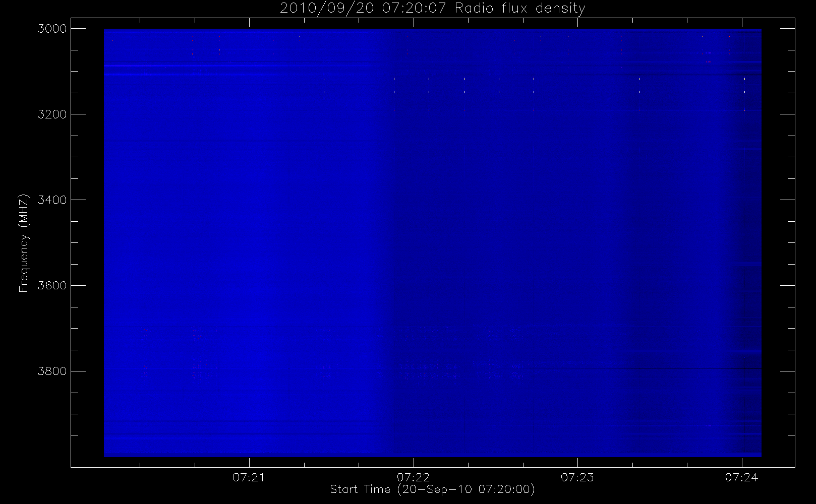This screenshot has height=504, width=816.
Task: Click the 07:22 time tick label
Action: click(413, 477)
